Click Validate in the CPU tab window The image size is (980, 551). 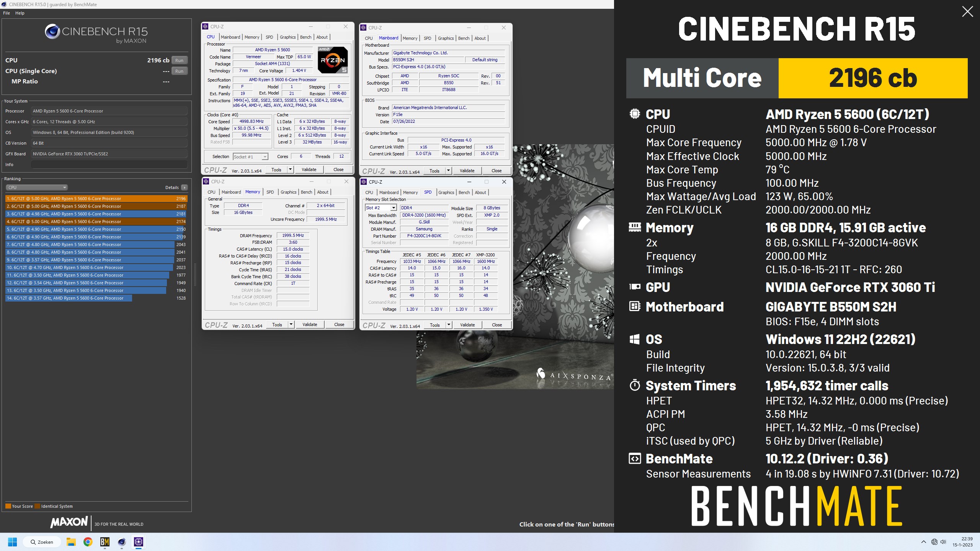[309, 170]
